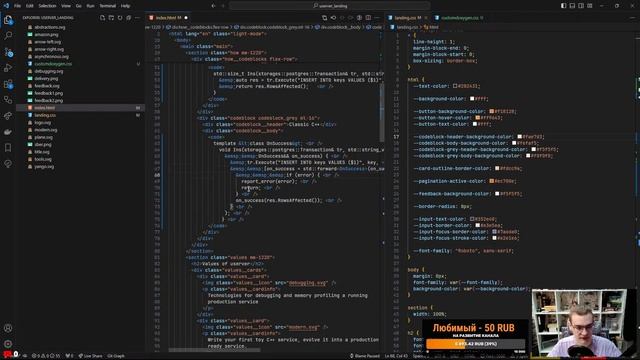Open the Explorer view in activity bar
The width and height of the screenshot is (640, 360).
click(8, 20)
